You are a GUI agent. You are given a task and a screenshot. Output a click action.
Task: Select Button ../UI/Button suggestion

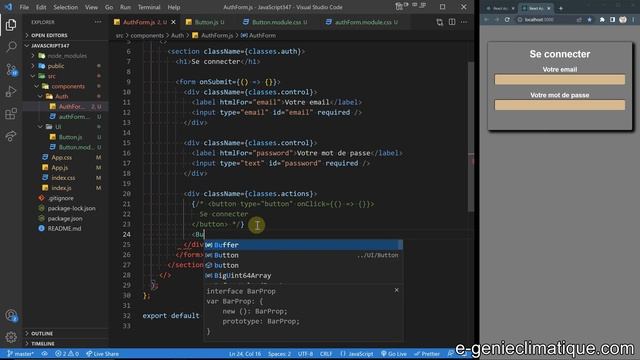pos(303,255)
